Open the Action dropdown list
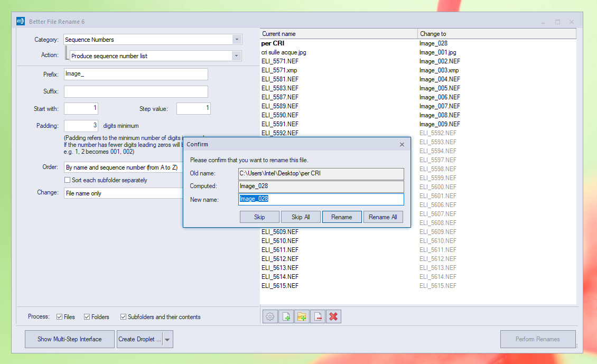This screenshot has width=597, height=364. tap(236, 56)
